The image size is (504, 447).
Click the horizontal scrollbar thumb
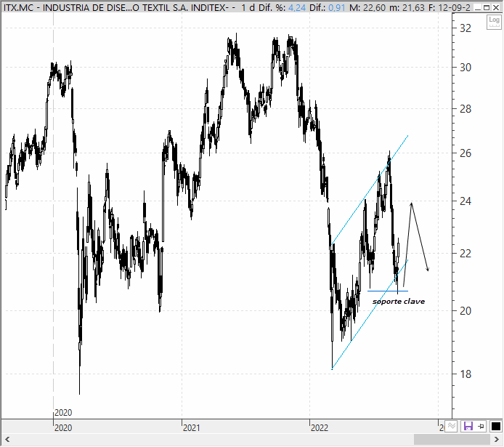pos(452,439)
